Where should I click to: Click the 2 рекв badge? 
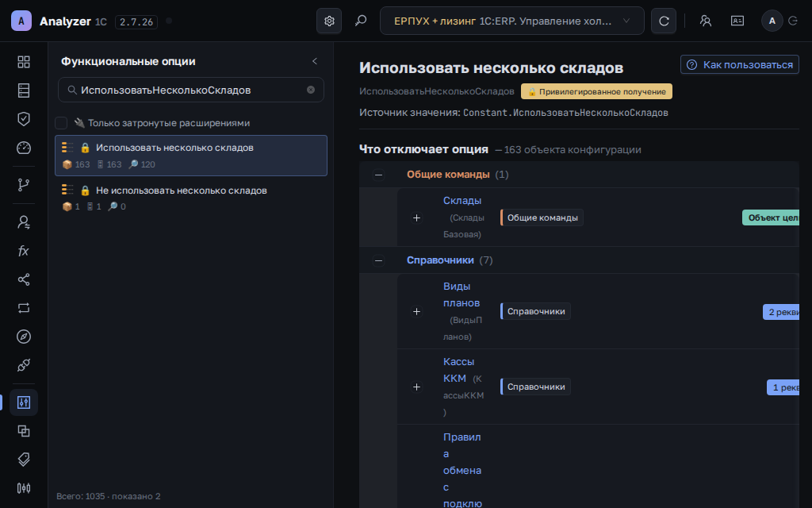[781, 312]
